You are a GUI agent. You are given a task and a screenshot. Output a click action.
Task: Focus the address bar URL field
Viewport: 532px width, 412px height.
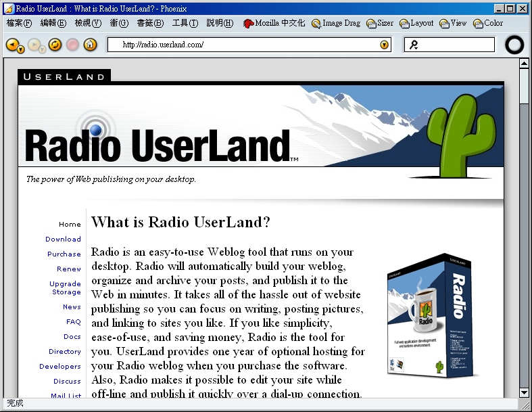tap(249, 45)
